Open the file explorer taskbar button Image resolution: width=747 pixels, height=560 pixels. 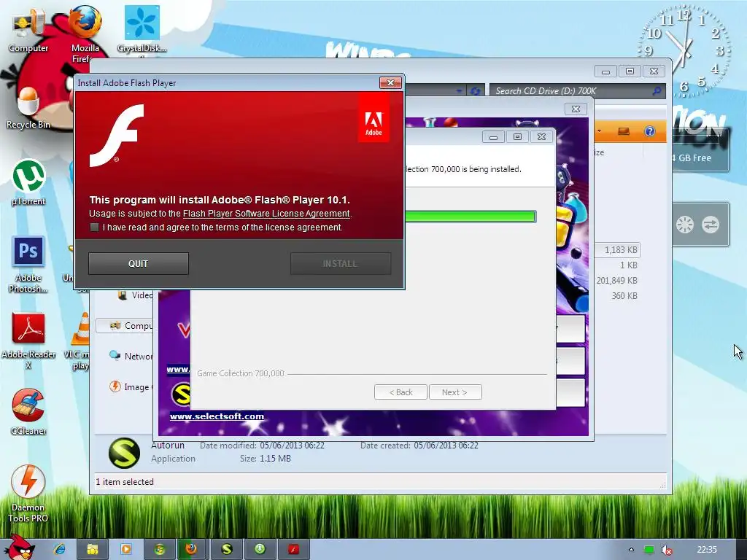click(93, 550)
